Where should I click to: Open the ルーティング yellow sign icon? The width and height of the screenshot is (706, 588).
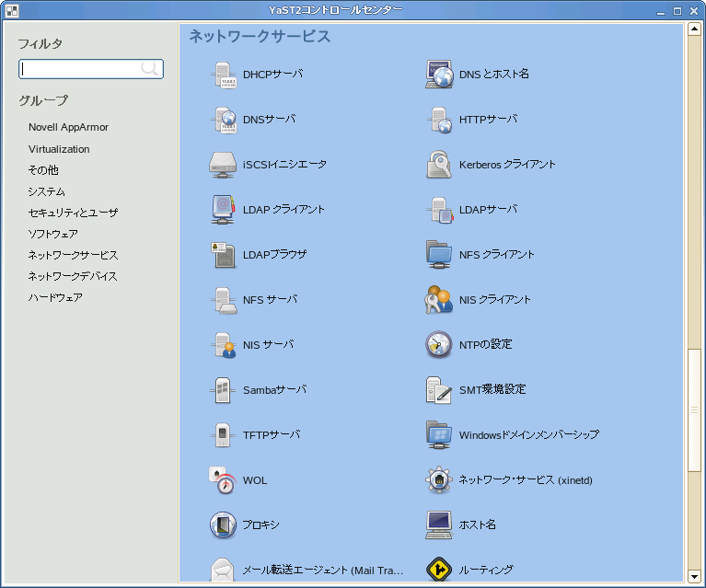pyautogui.click(x=439, y=570)
